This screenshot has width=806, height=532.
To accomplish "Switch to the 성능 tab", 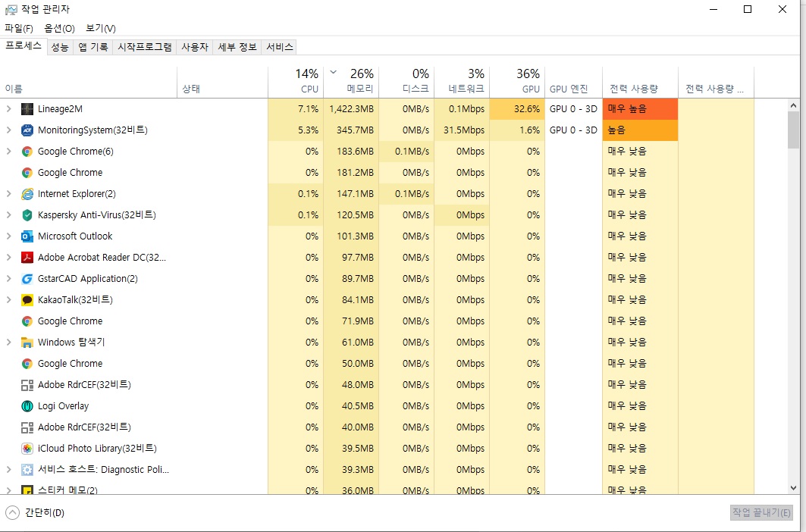I will point(60,47).
